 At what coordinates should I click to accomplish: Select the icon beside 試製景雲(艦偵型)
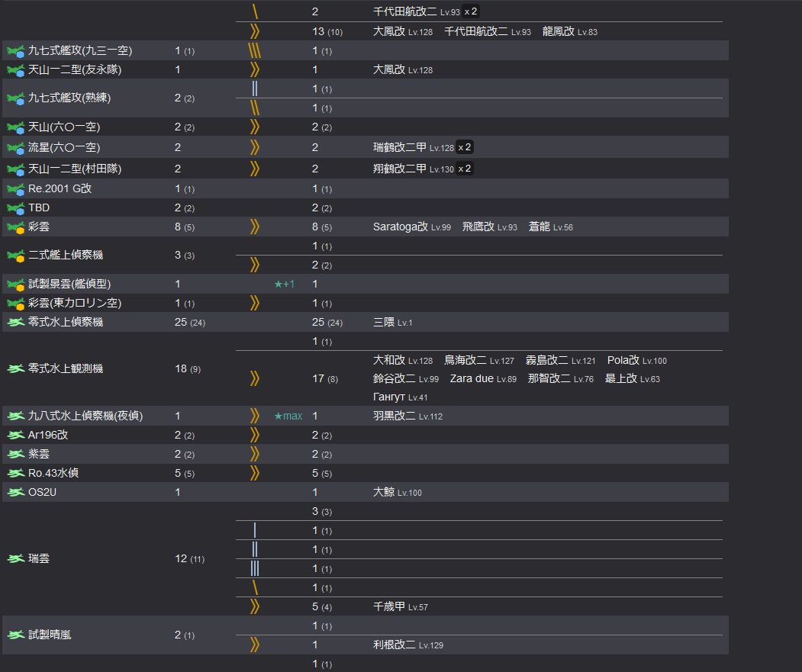(16, 285)
